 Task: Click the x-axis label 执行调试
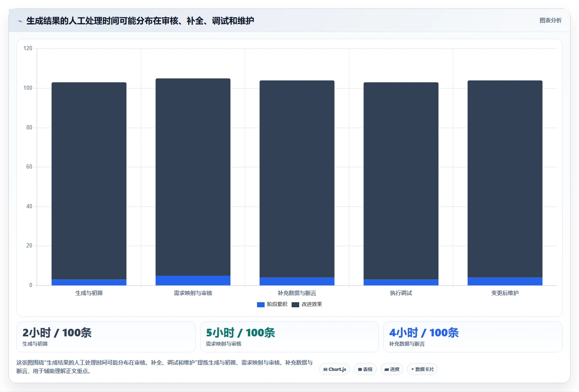coord(401,293)
